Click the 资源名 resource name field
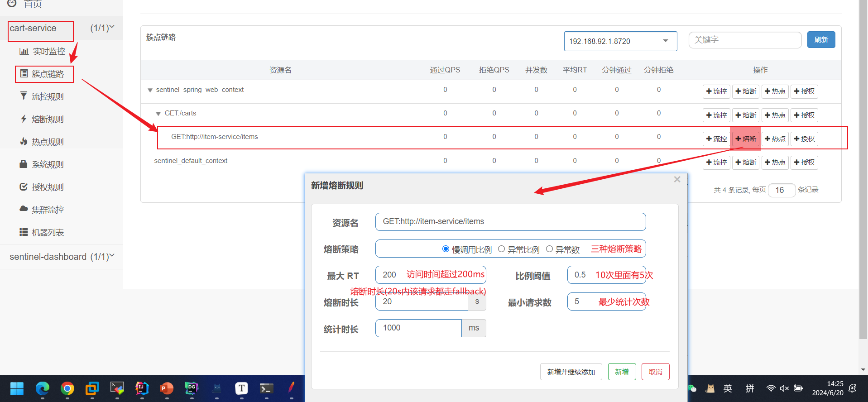Screen dimensions: 868x402 510,222
